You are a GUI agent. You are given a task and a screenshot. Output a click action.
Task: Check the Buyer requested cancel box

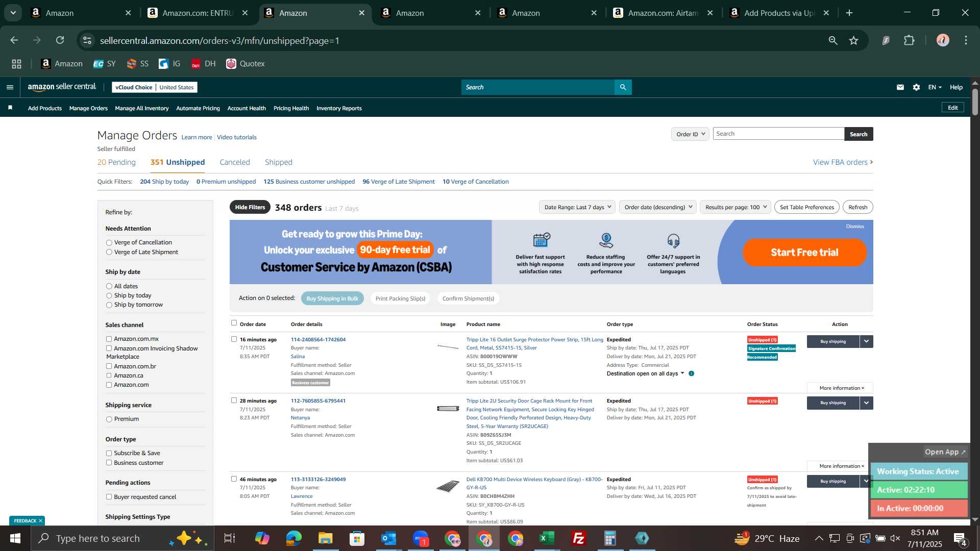pos(109,497)
